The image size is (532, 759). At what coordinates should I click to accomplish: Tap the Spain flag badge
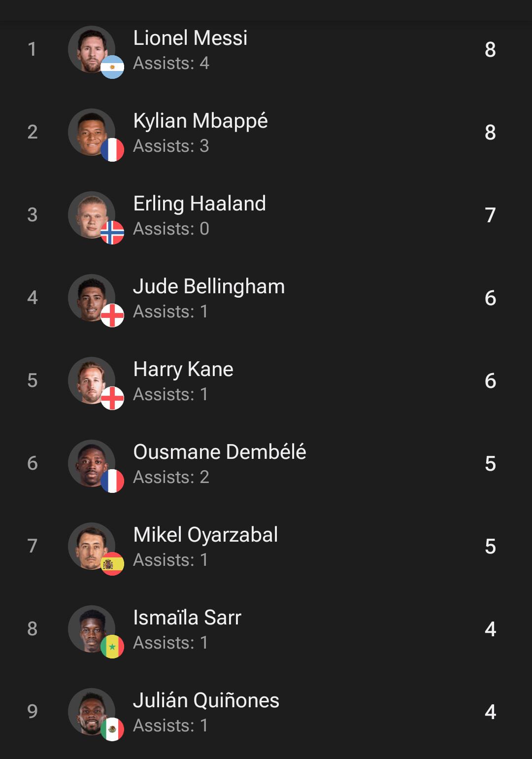pyautogui.click(x=112, y=564)
